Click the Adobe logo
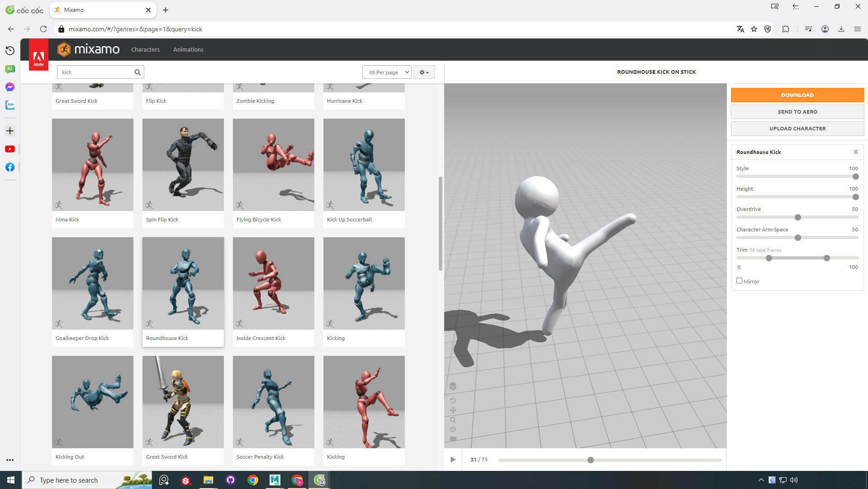Image resolution: width=868 pixels, height=489 pixels. click(x=39, y=55)
